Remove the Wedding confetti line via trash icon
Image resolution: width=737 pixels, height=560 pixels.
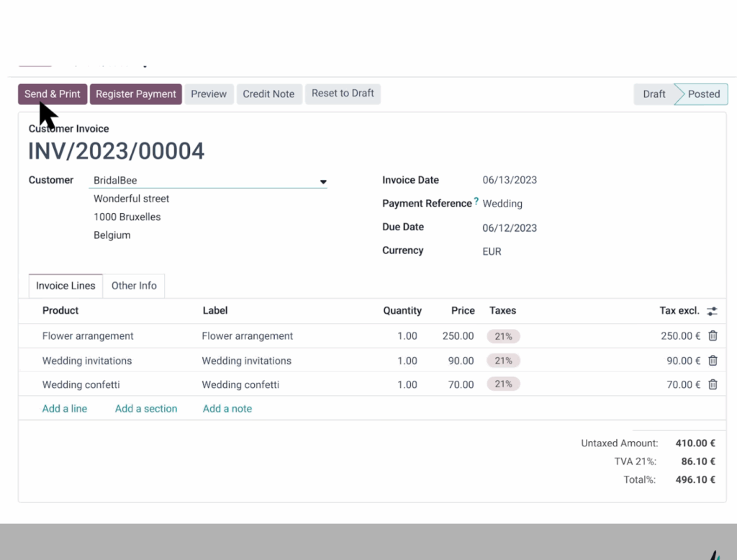[713, 384]
